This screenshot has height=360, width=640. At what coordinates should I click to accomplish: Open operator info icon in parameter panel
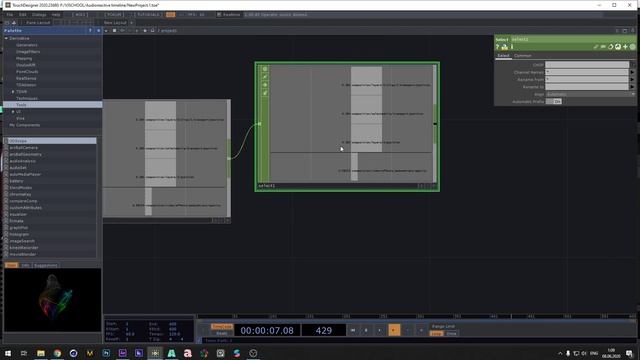pyautogui.click(x=512, y=47)
